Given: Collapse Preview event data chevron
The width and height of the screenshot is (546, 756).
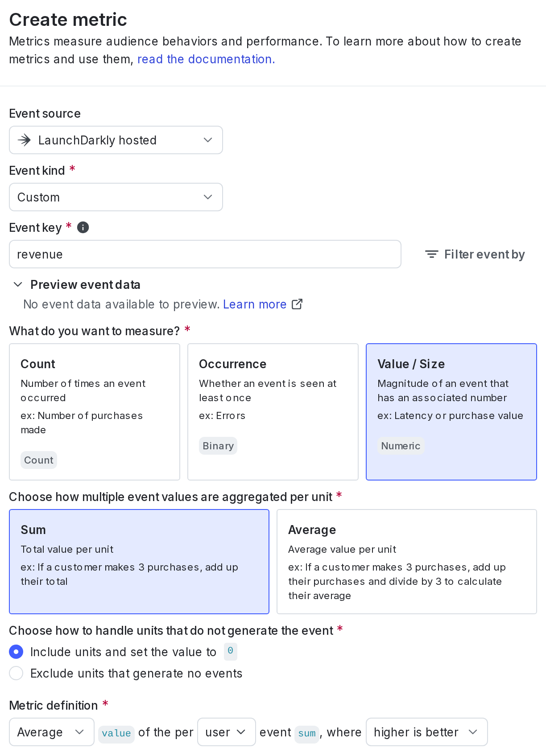Looking at the screenshot, I should pos(18,284).
